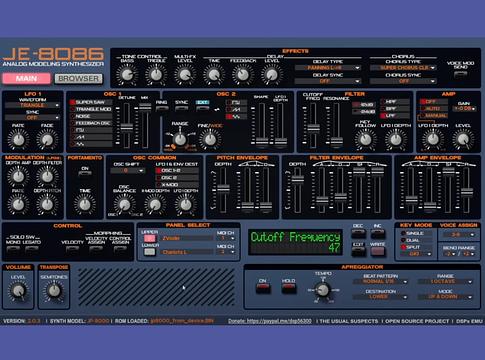Select the OSC 1 triangle waveform
The width and height of the screenshot is (485, 360).
point(91,144)
